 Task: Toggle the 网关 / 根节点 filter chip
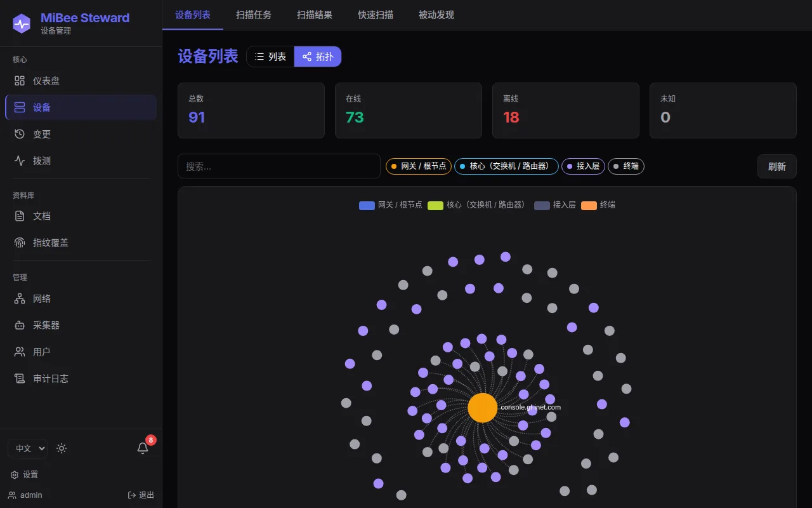(x=419, y=166)
